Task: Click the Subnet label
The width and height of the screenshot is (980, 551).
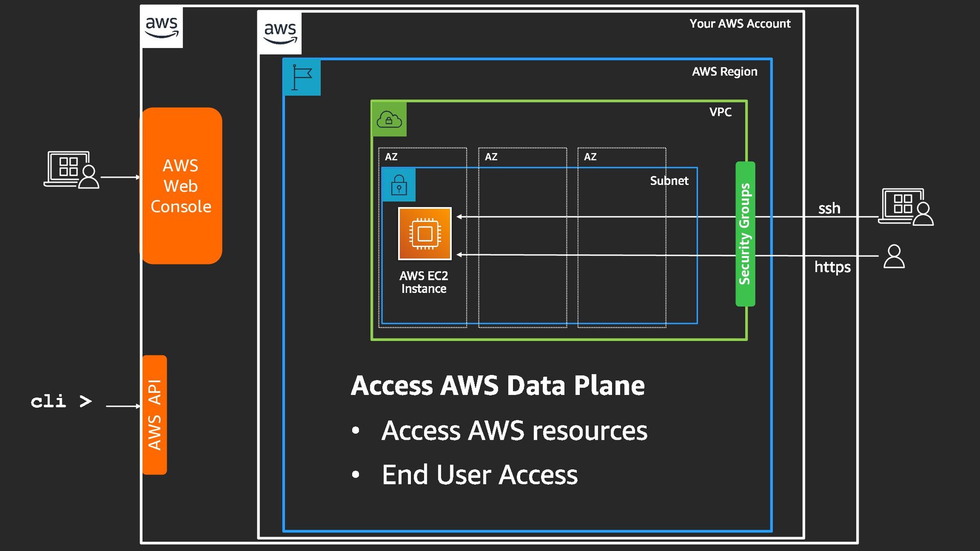Action: point(669,181)
